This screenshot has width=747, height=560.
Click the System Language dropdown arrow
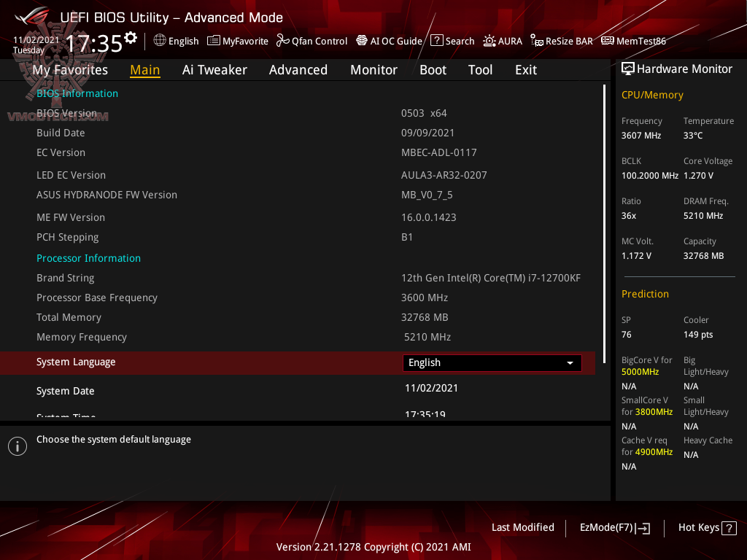point(570,363)
